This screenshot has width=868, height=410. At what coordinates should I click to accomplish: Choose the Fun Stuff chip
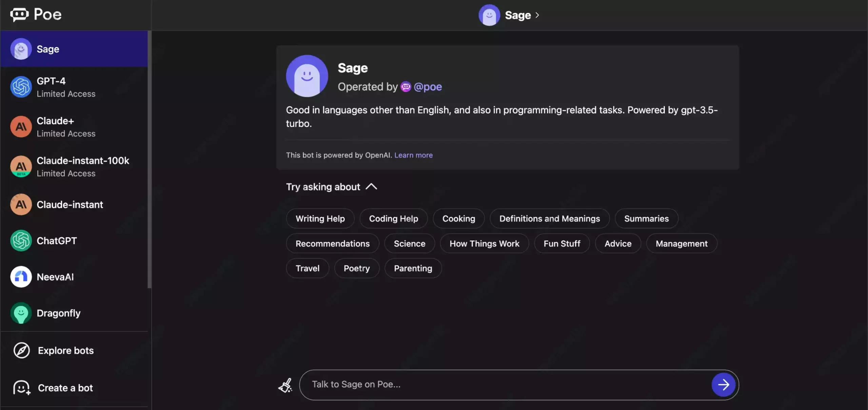tap(562, 243)
